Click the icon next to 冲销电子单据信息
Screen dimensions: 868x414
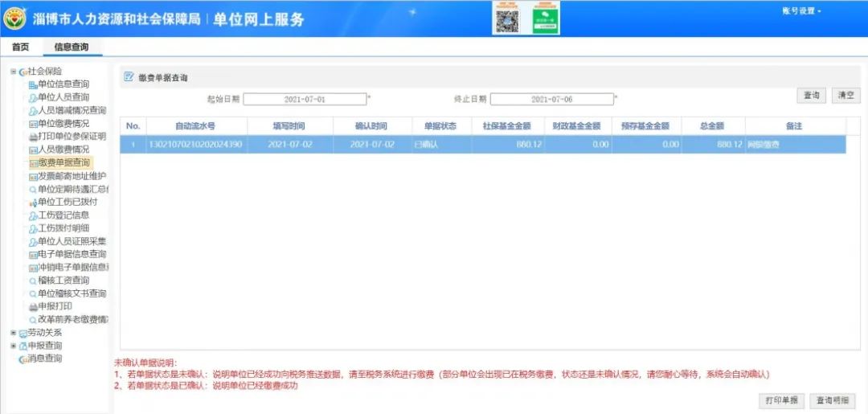click(x=33, y=268)
